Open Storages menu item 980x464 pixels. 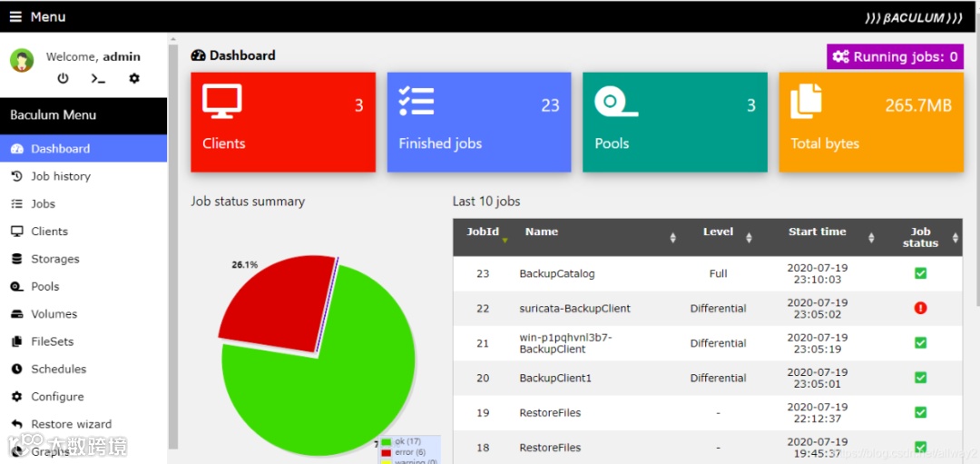(83, 259)
